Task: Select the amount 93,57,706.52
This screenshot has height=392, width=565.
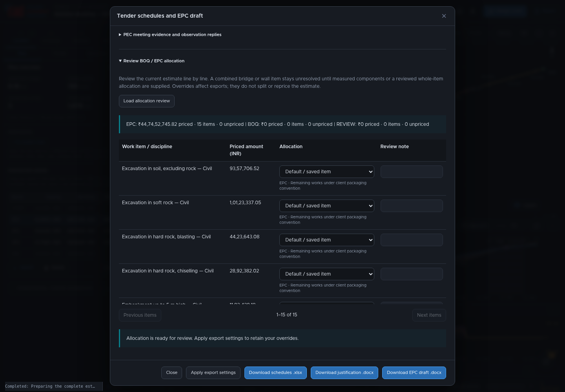Action: click(x=244, y=169)
